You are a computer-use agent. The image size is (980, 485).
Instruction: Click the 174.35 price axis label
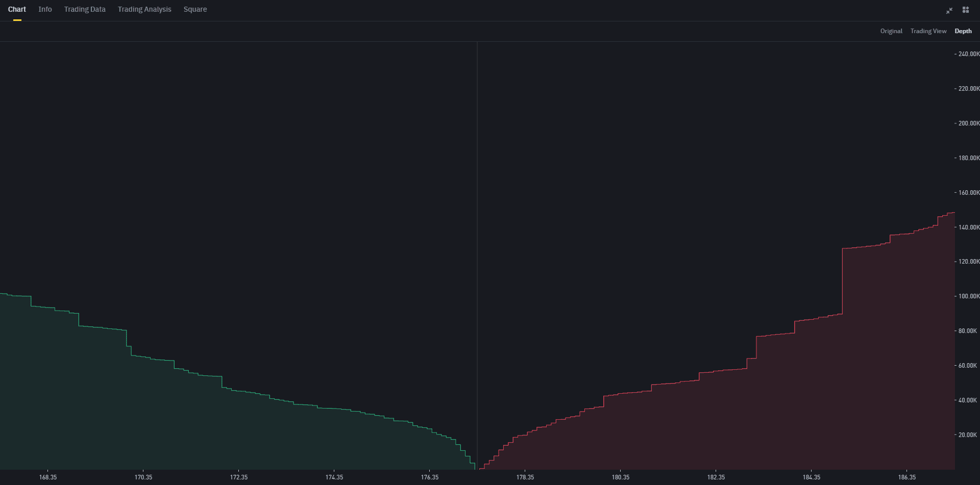(334, 477)
